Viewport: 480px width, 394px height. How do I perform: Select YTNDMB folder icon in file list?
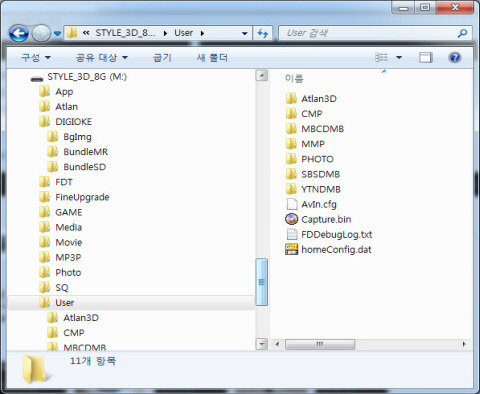(x=291, y=189)
